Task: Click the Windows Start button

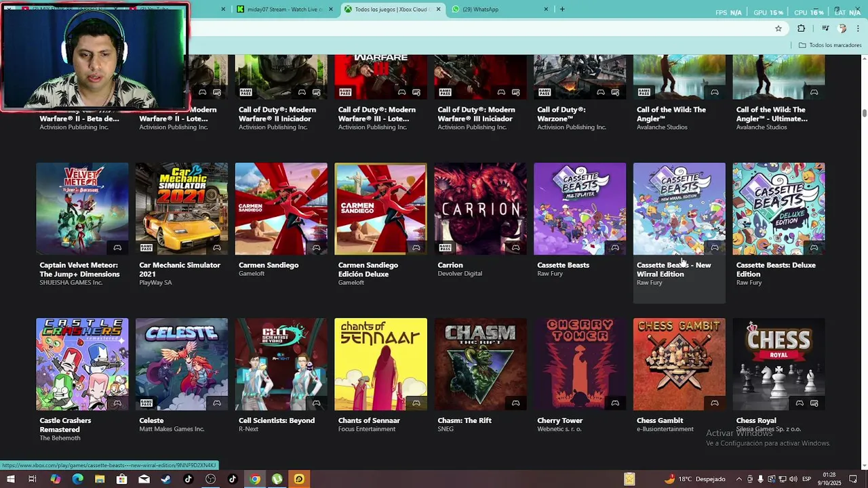Action: pos(10,479)
